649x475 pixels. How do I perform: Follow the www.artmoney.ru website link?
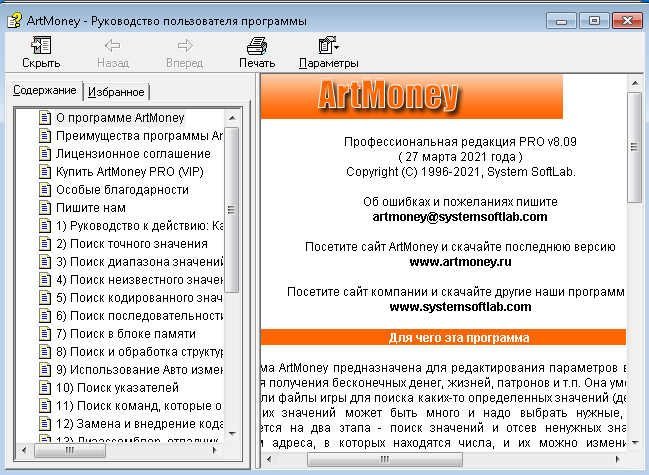[461, 261]
